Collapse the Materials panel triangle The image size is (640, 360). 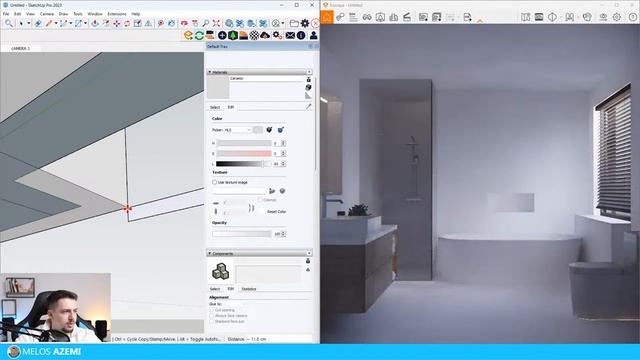[210, 72]
